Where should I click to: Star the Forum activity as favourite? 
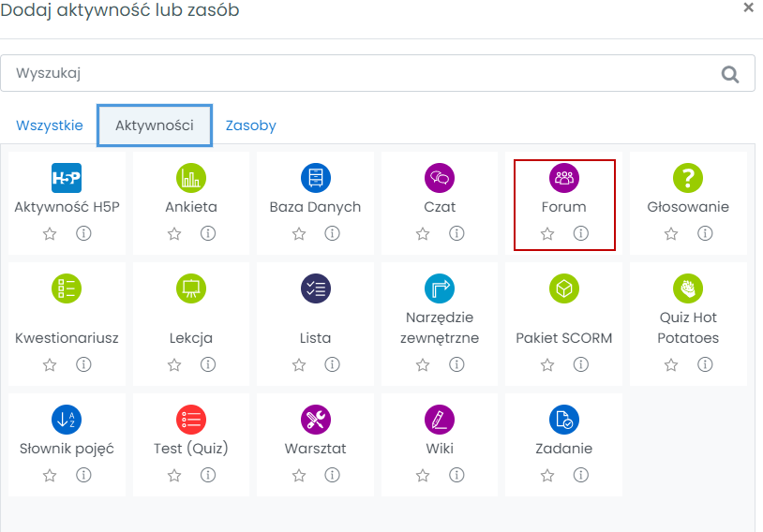[547, 234]
